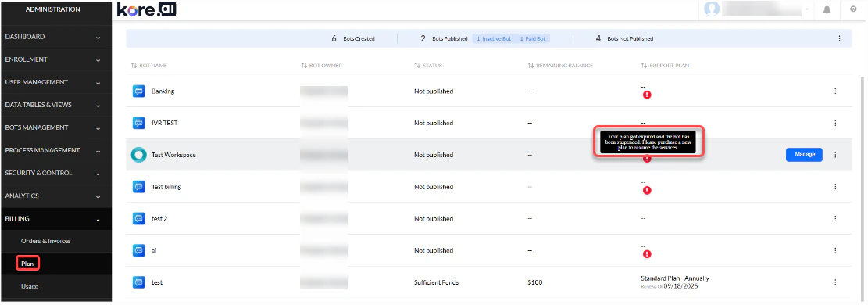Viewport: 868px width, 305px height.
Task: Collapse the Billing section
Action: pos(55,218)
